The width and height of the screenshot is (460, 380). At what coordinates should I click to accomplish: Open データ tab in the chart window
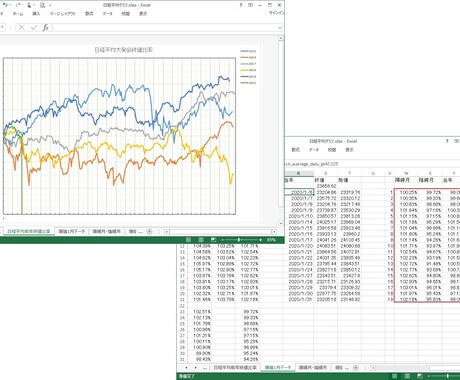coord(107,14)
